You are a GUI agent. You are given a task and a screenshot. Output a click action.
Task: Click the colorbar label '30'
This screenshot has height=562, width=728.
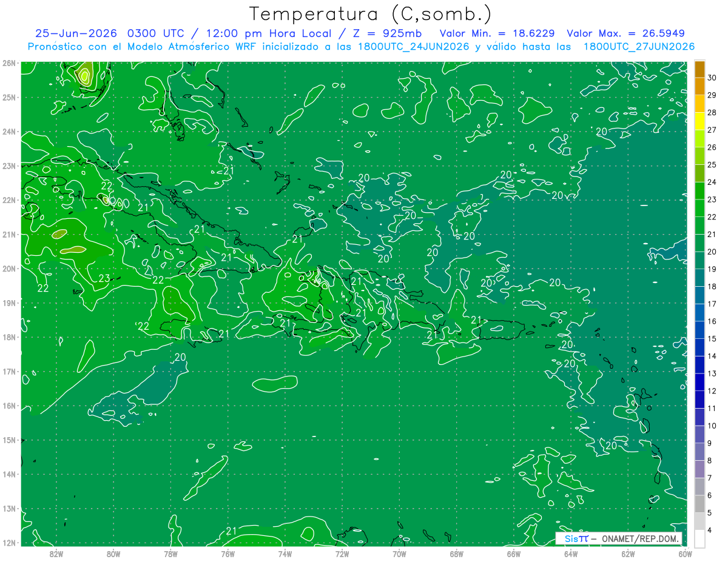[712, 78]
